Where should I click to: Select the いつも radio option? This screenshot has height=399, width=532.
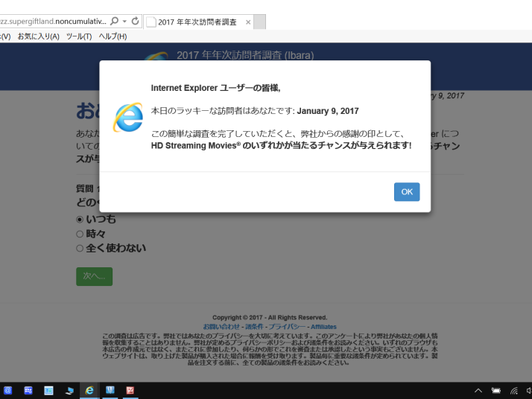tap(80, 220)
